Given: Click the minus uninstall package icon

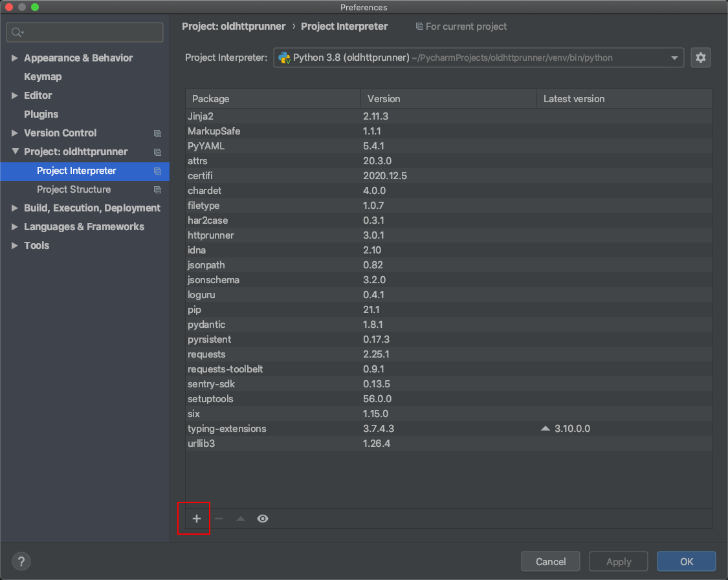Looking at the screenshot, I should click(x=219, y=519).
